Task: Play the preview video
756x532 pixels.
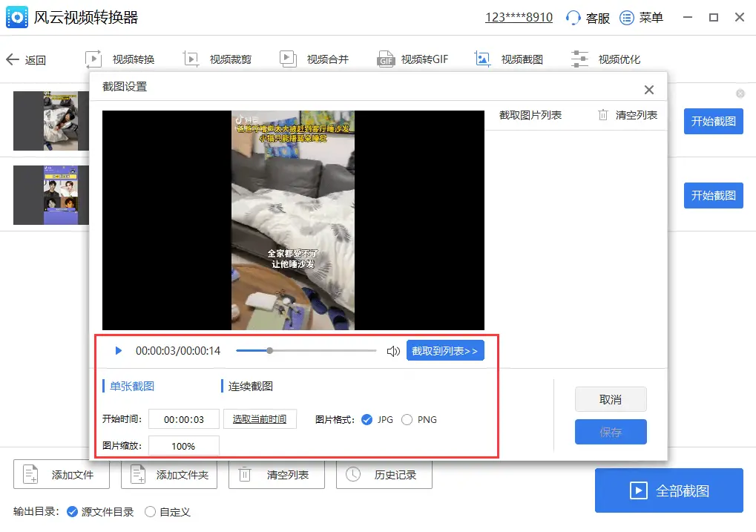Action: pos(118,351)
